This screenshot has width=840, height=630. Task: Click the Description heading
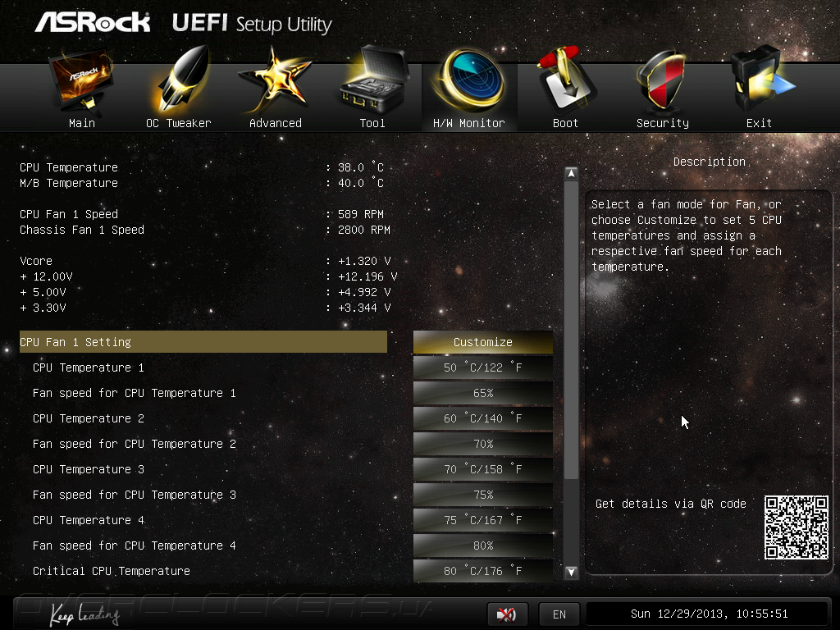710,162
